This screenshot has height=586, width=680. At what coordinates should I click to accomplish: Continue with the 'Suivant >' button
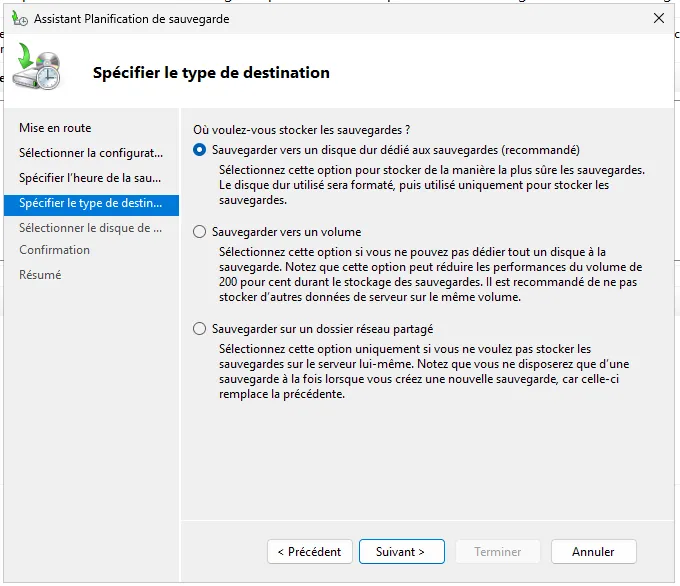tap(400, 551)
